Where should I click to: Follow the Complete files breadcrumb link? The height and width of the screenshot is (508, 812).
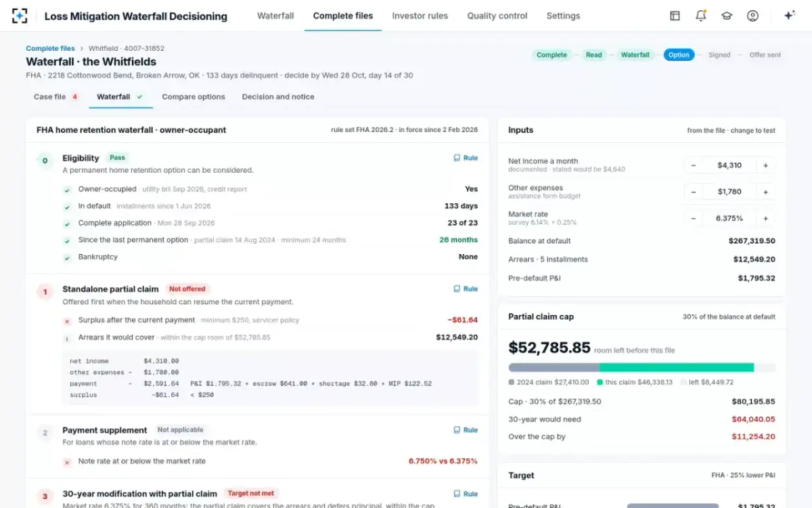click(x=51, y=48)
